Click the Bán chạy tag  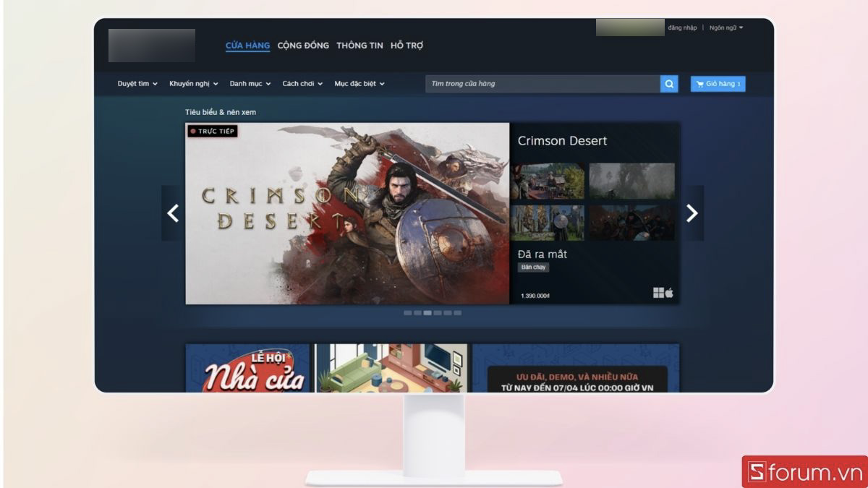pos(534,267)
